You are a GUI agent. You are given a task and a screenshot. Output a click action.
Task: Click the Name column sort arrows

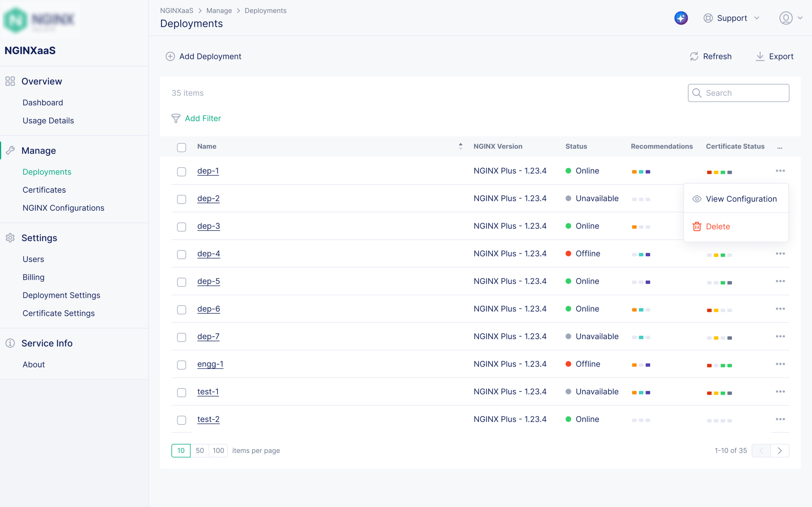pyautogui.click(x=461, y=146)
